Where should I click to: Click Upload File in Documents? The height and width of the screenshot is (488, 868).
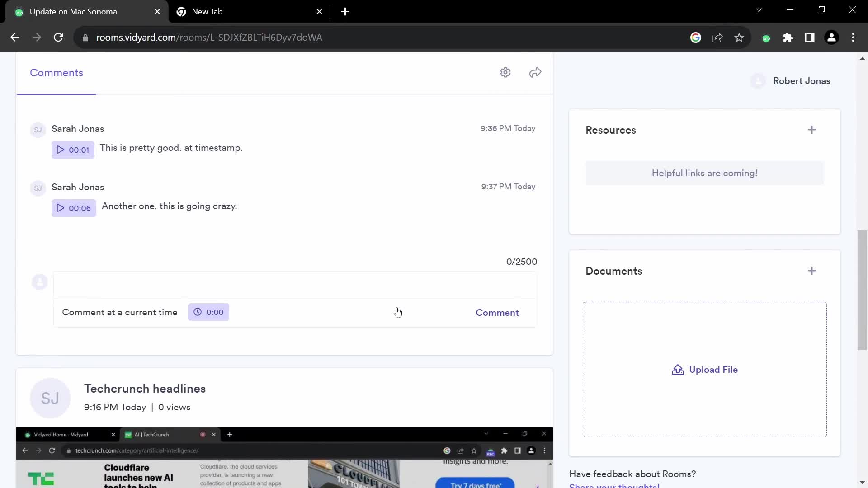coord(704,370)
